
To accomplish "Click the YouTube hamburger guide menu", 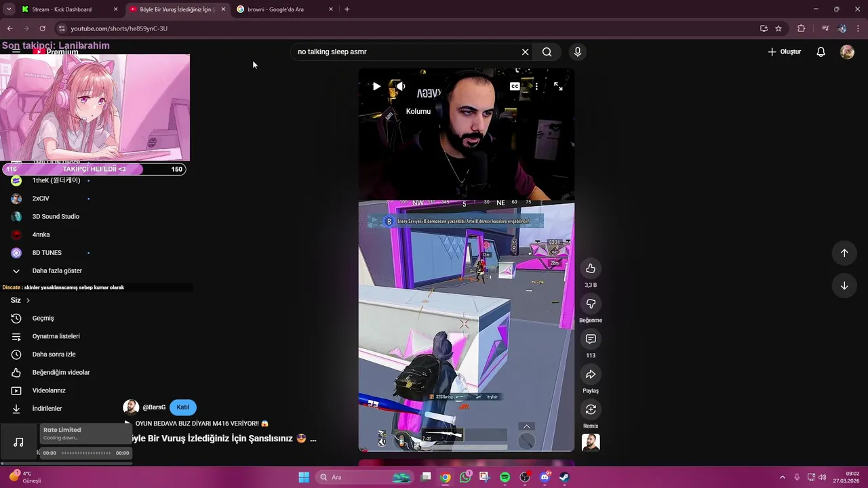I will click(x=16, y=52).
